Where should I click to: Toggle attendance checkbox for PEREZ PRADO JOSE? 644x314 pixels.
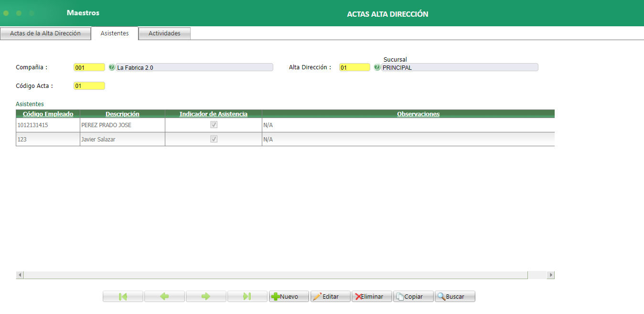(x=214, y=125)
